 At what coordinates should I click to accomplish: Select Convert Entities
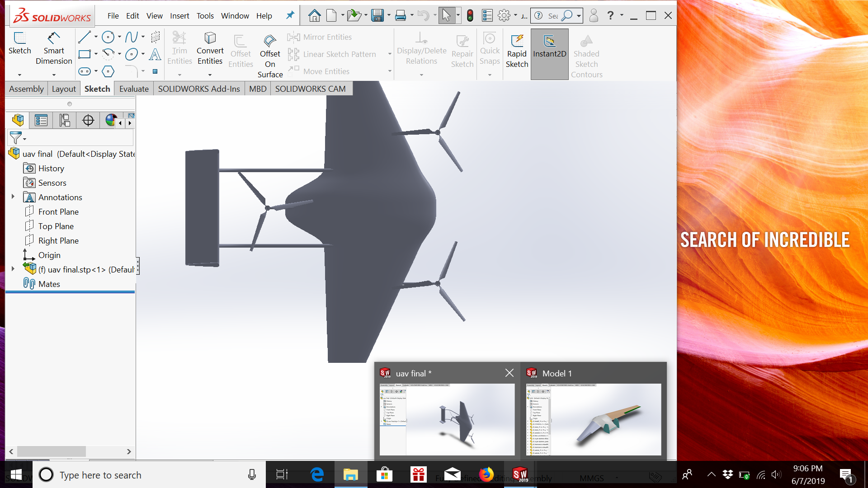pos(210,47)
